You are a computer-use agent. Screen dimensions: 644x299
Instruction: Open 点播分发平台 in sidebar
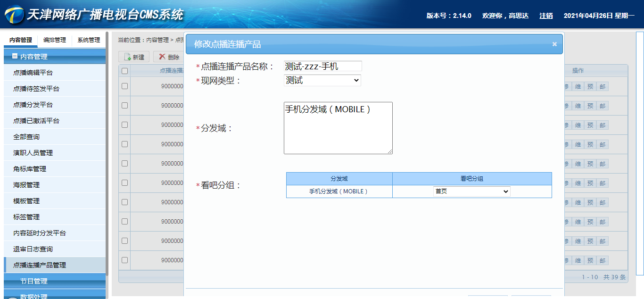point(55,105)
